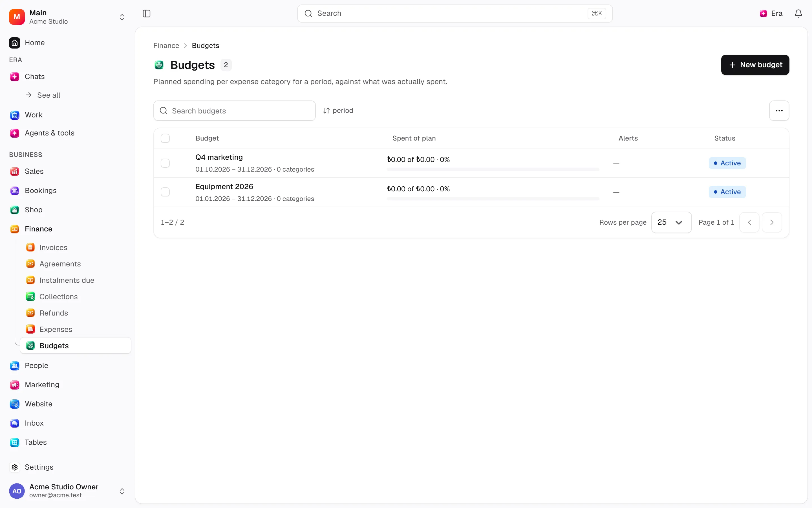
Task: Click the Q4 marketing spend progress bar
Action: (x=493, y=170)
